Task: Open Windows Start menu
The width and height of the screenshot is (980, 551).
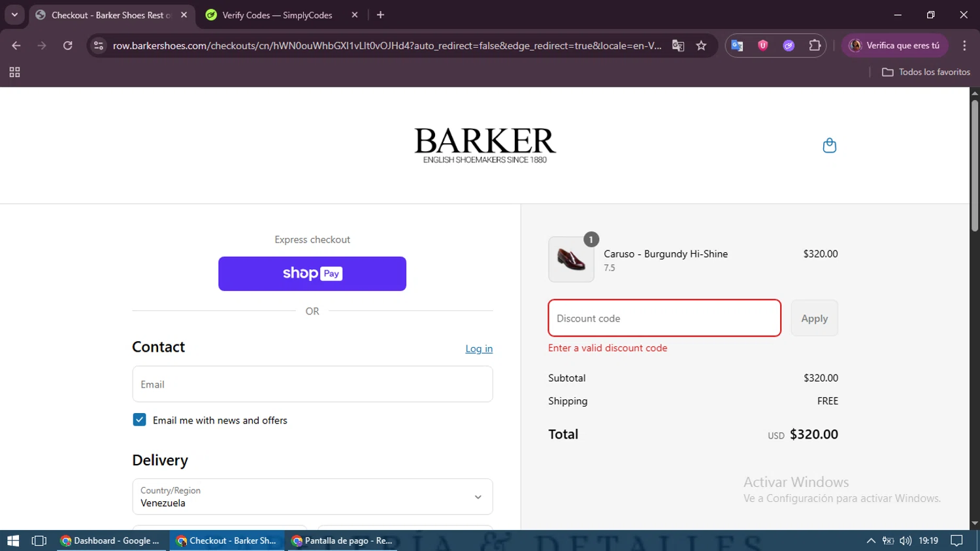Action: click(13, 541)
